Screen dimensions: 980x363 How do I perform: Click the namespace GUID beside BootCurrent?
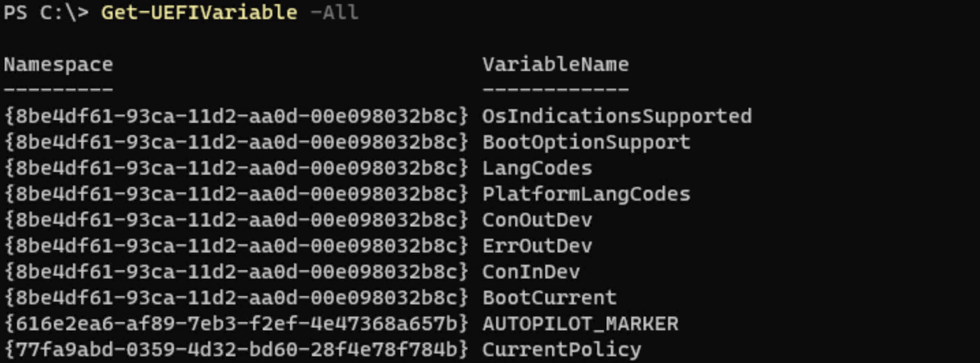(x=236, y=297)
